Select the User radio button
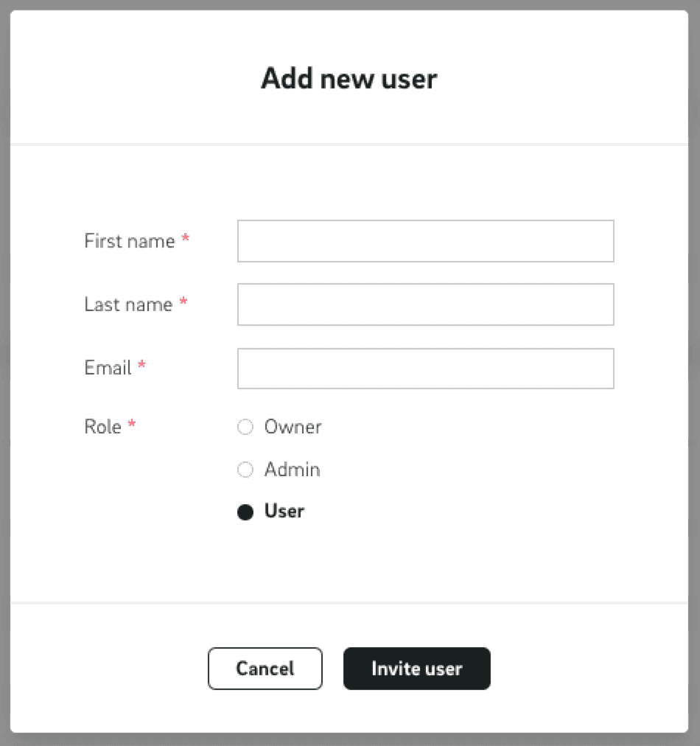This screenshot has width=700, height=746. pyautogui.click(x=245, y=512)
